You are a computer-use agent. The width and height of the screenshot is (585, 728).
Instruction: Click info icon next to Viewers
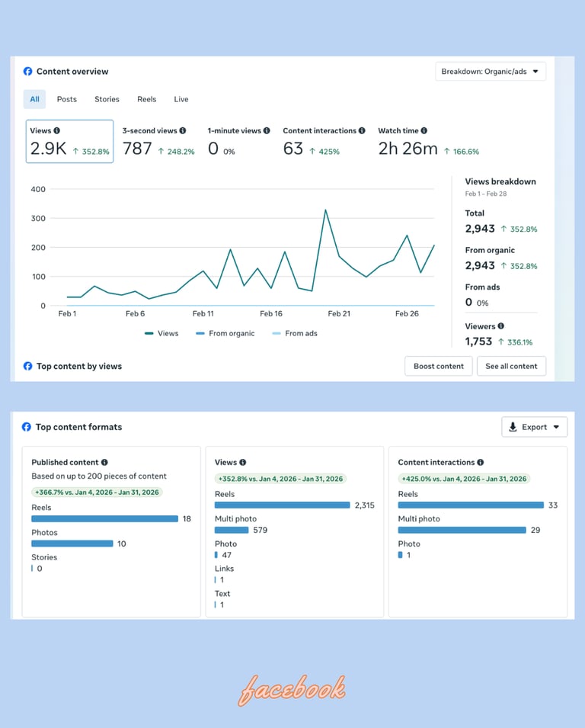501,326
